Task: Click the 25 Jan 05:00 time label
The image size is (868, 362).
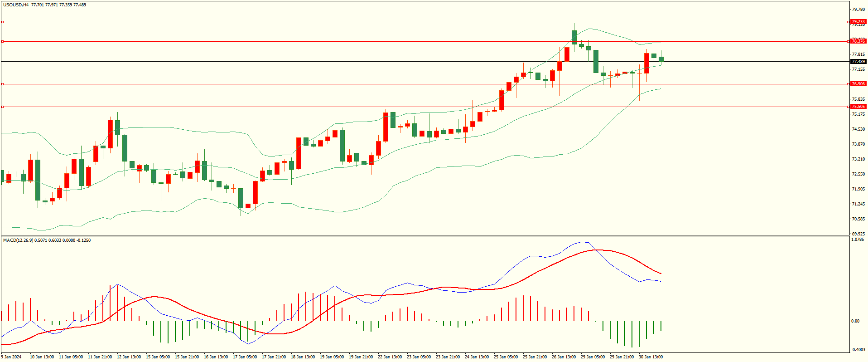Action: (506, 357)
